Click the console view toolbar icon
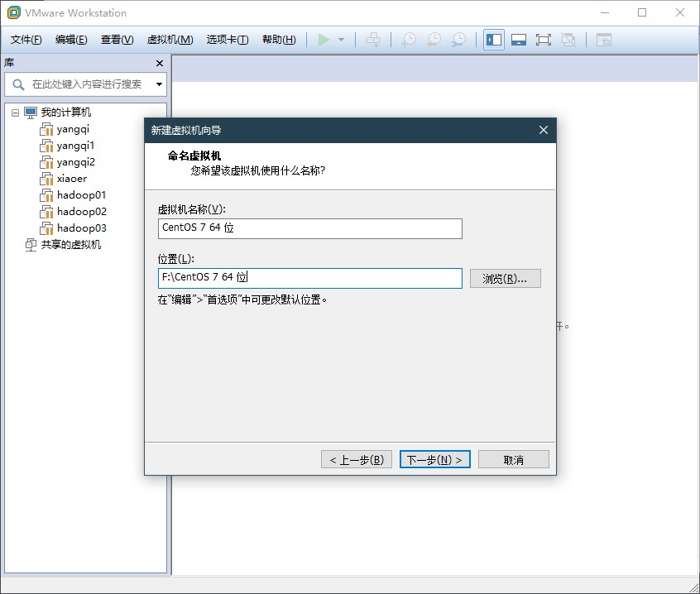 click(603, 40)
